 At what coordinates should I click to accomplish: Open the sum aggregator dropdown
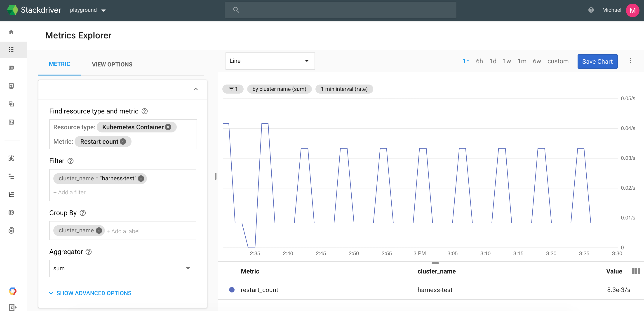pos(122,268)
